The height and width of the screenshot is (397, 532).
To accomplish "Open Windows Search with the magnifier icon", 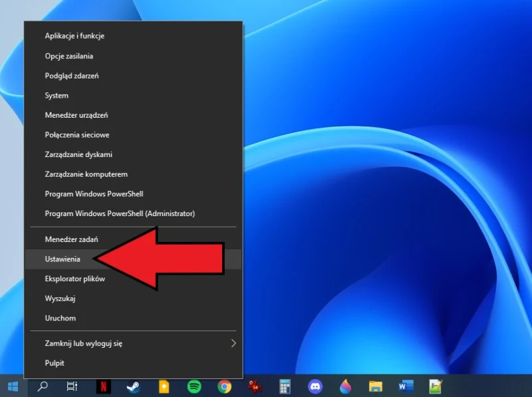I will [x=41, y=386].
